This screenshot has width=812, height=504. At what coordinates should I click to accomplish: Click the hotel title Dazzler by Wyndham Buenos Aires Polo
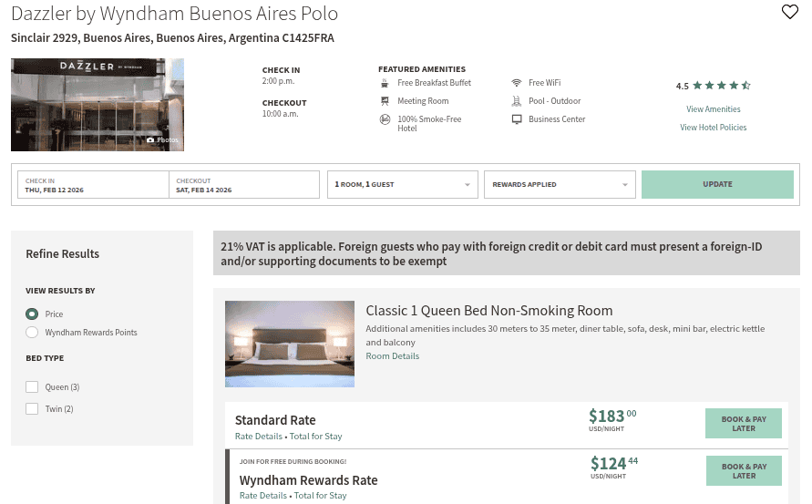174,14
